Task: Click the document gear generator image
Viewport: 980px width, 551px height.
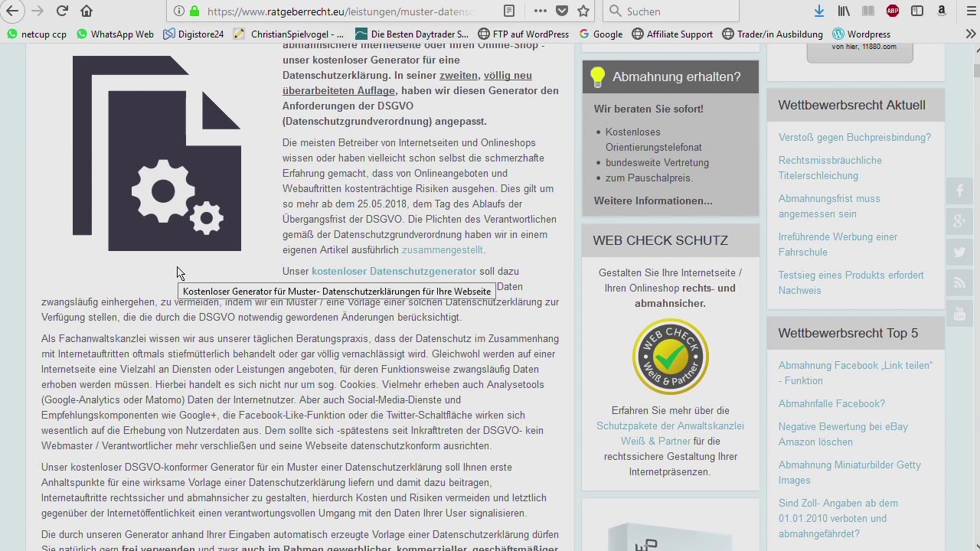Action: (157, 153)
